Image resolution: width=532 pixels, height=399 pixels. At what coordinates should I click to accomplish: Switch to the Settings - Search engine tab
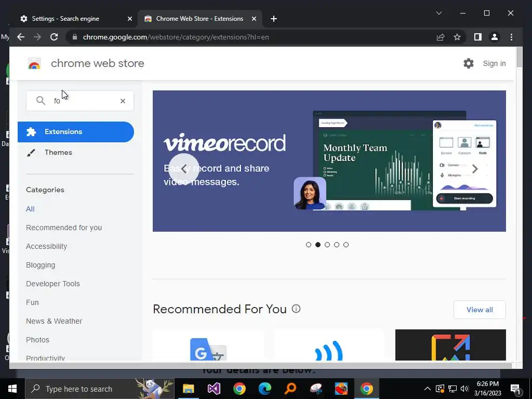point(74,19)
